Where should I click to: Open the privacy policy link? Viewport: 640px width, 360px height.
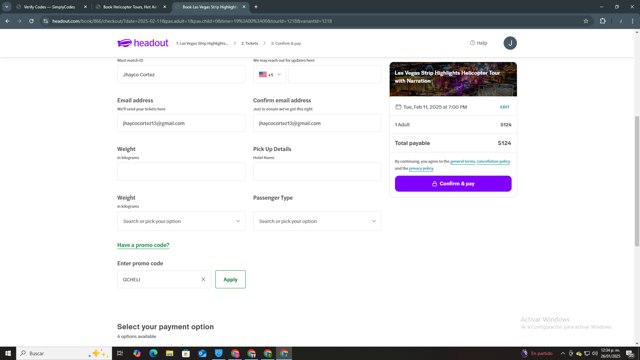pyautogui.click(x=421, y=168)
